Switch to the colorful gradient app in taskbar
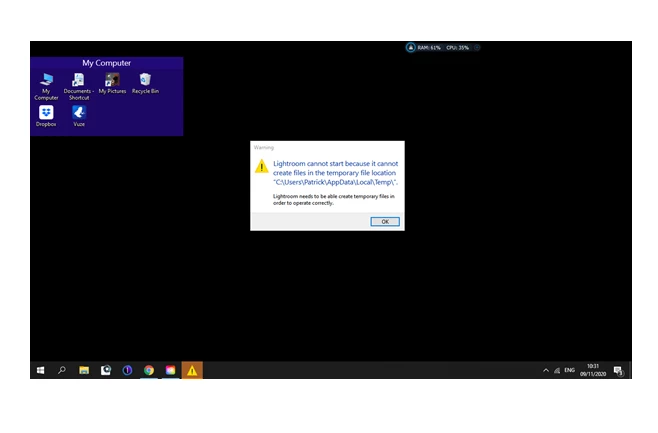 coord(170,370)
